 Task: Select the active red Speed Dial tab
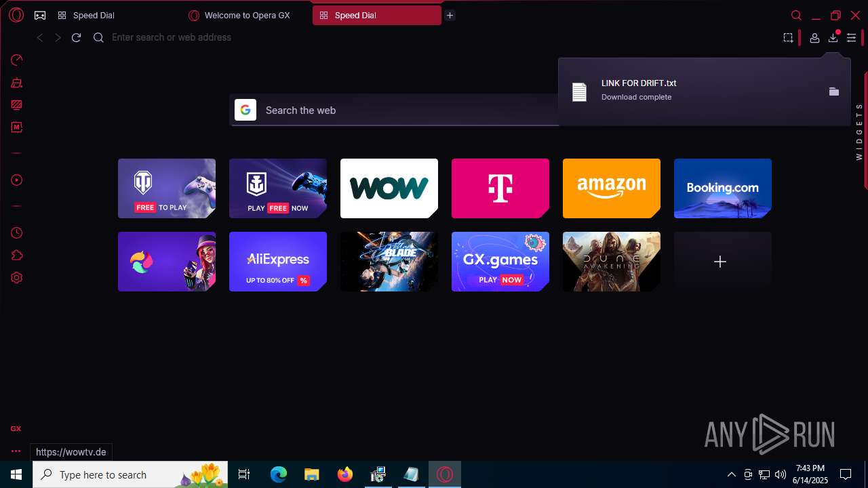click(x=376, y=15)
